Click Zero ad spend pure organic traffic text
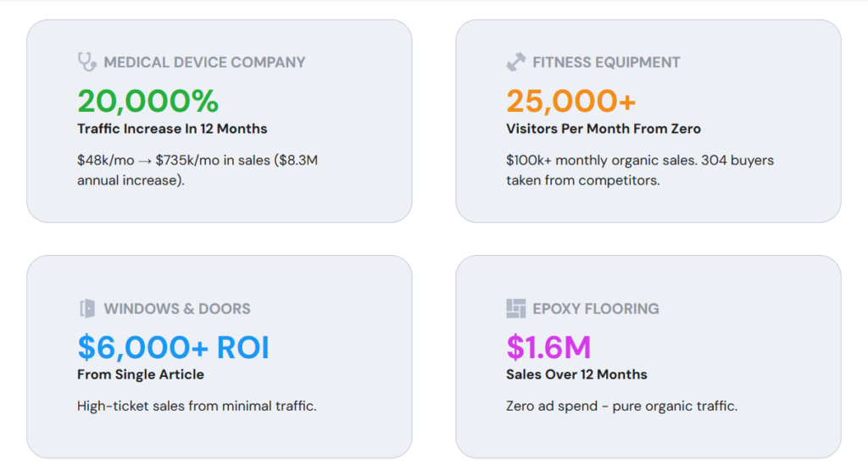Viewport: 868px width, 470px height. point(621,406)
